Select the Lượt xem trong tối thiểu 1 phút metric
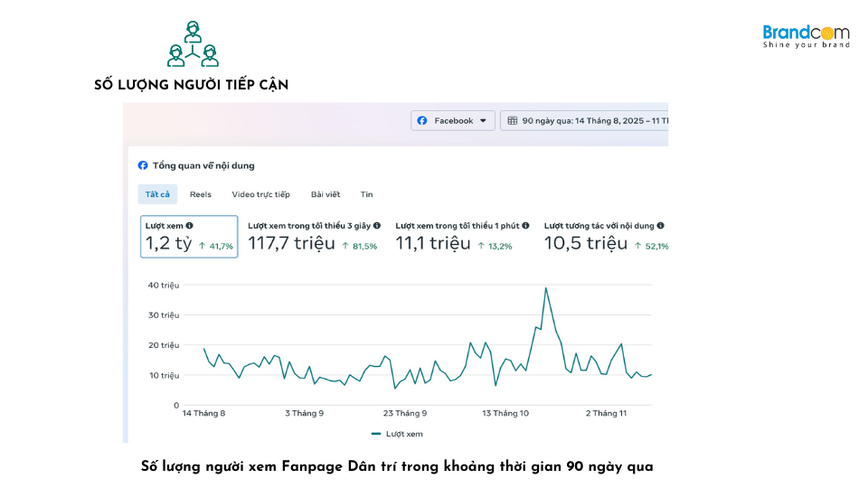This screenshot has width=868, height=488. (462, 237)
